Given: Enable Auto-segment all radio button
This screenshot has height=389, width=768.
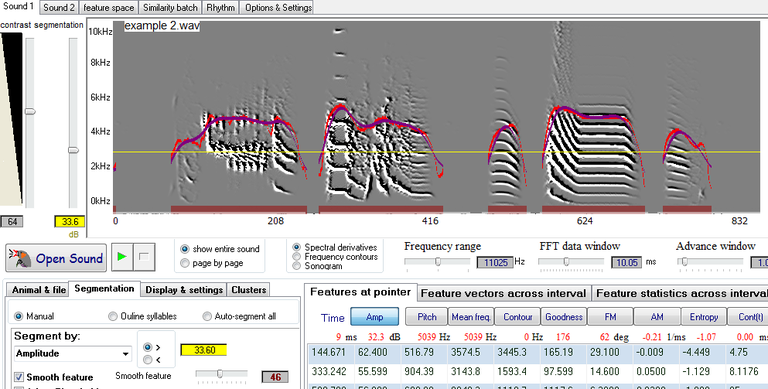Looking at the screenshot, I should point(207,316).
